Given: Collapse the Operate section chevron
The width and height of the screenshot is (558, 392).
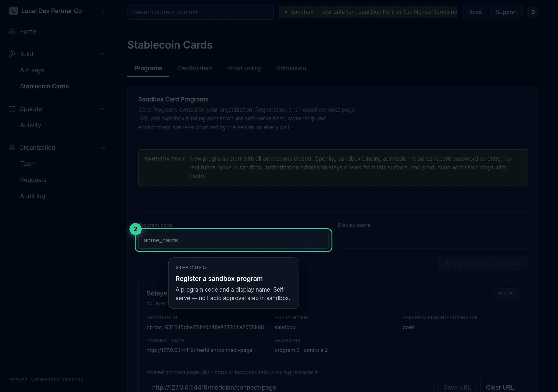Looking at the screenshot, I should (x=103, y=109).
